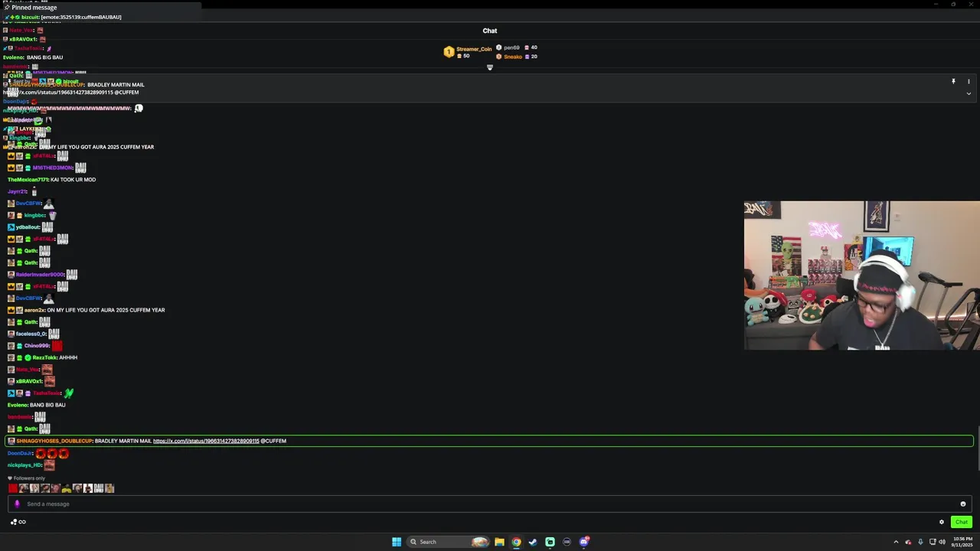980x551 pixels.
Task: Click the DAU emote in quick emote row
Action: point(99,488)
